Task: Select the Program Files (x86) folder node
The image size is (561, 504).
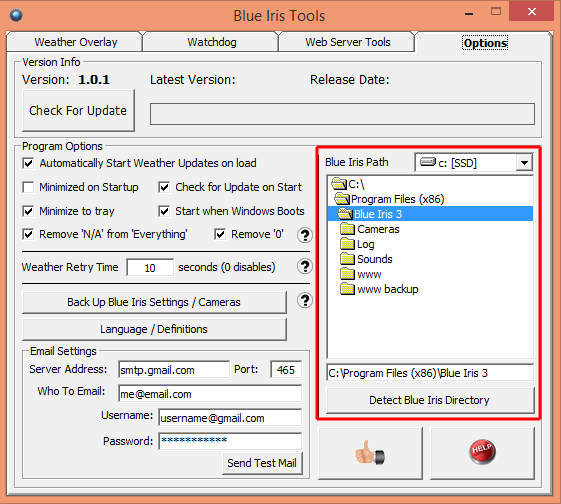Action: click(389, 199)
